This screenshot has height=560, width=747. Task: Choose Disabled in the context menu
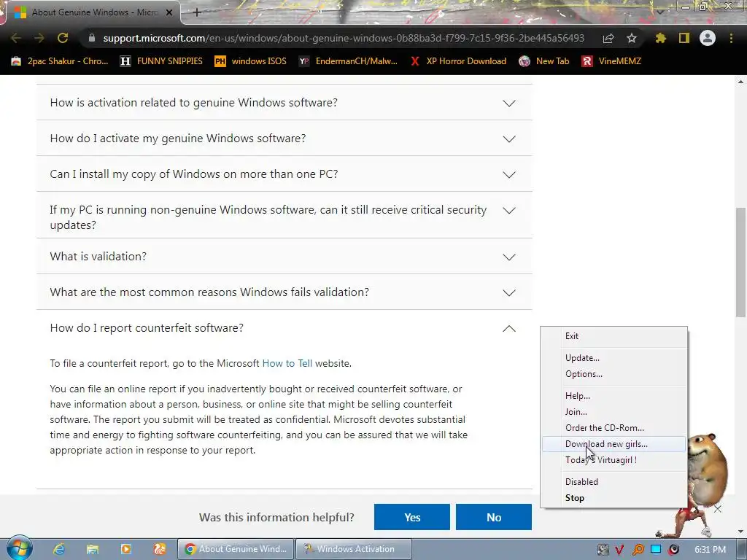(614, 482)
